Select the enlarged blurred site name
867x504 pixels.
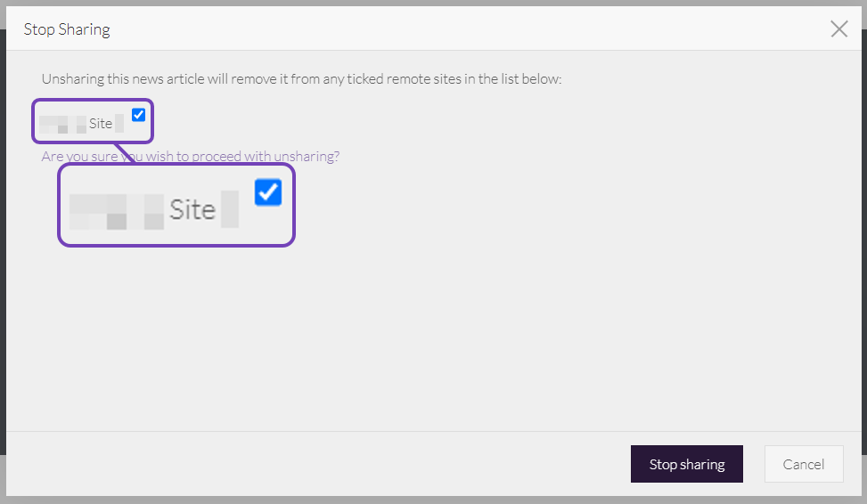pyautogui.click(x=117, y=212)
